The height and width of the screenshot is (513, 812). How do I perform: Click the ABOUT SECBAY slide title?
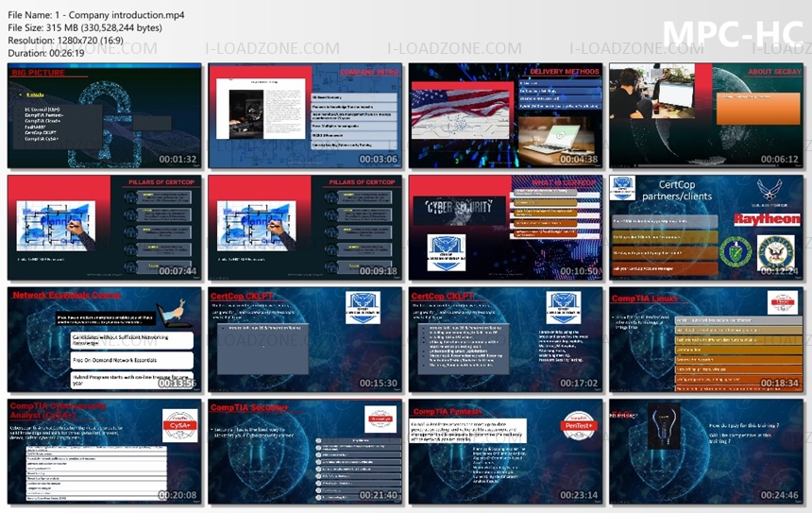pyautogui.click(x=774, y=72)
